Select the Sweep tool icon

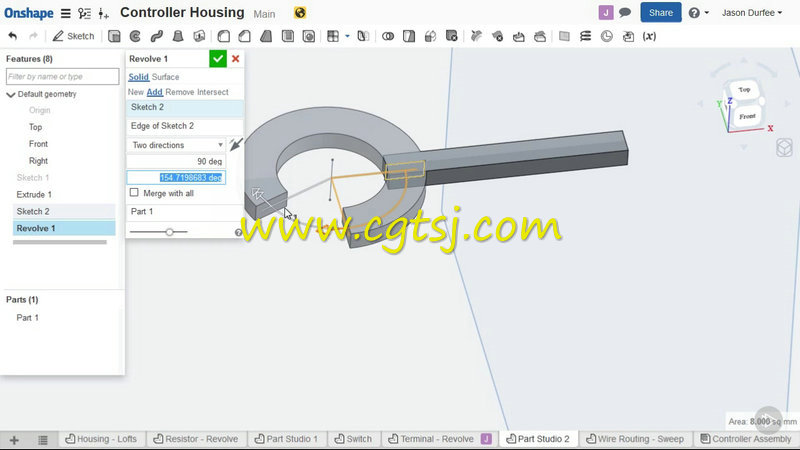(x=157, y=36)
